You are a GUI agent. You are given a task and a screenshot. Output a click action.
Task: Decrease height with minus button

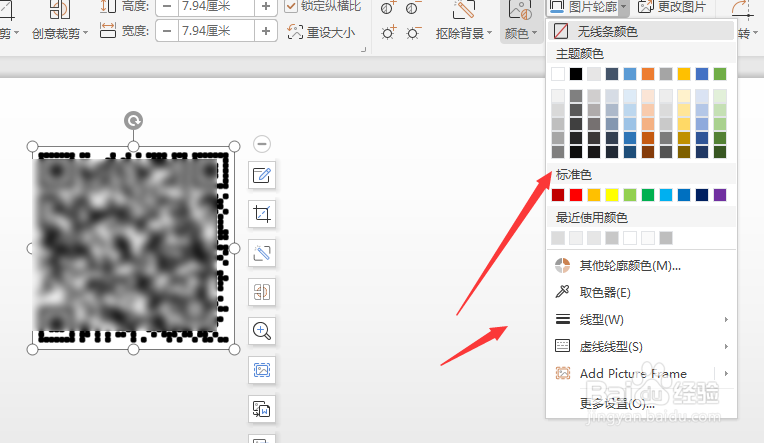167,6
